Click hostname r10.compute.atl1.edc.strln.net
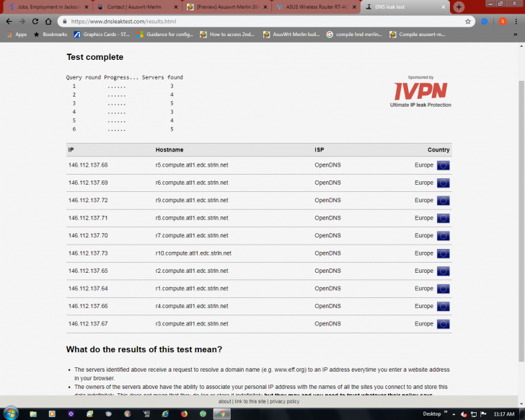Screen dimensions: 525x420 click(x=193, y=253)
